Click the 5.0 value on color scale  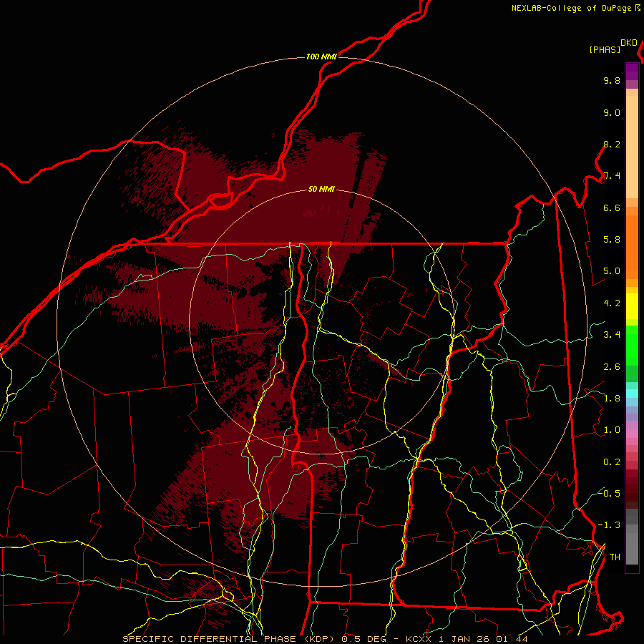coord(612,271)
